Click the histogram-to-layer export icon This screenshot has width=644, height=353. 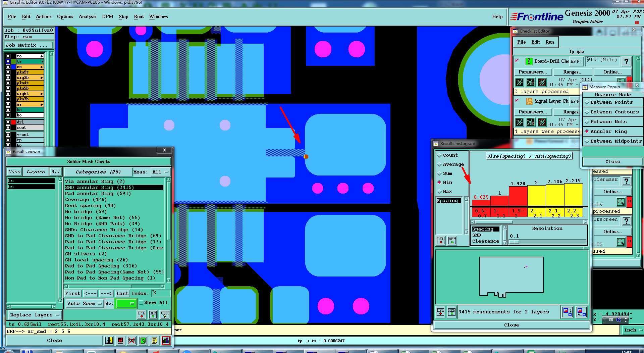click(x=568, y=312)
